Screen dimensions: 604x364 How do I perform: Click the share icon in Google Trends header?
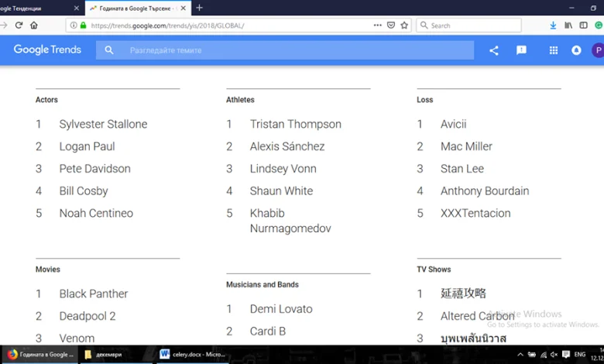coord(494,50)
